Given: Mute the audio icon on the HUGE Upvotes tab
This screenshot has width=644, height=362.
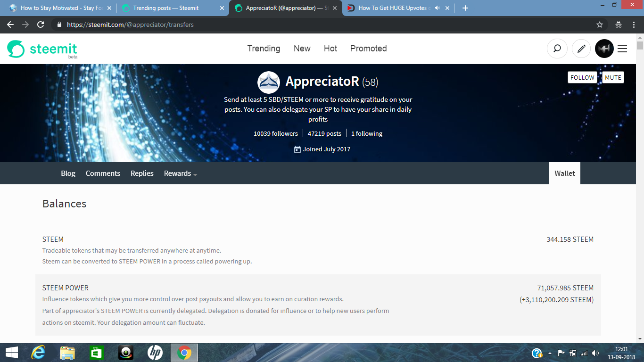Looking at the screenshot, I should [437, 8].
